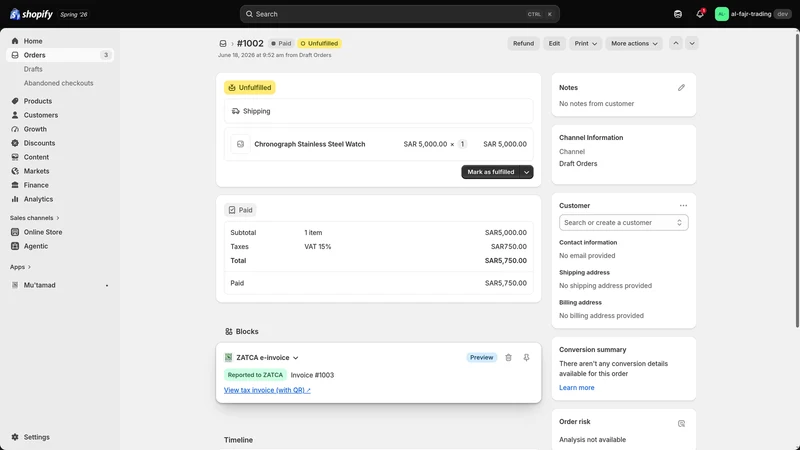Open Drafts under Orders
Image resolution: width=800 pixels, height=450 pixels.
(33, 69)
